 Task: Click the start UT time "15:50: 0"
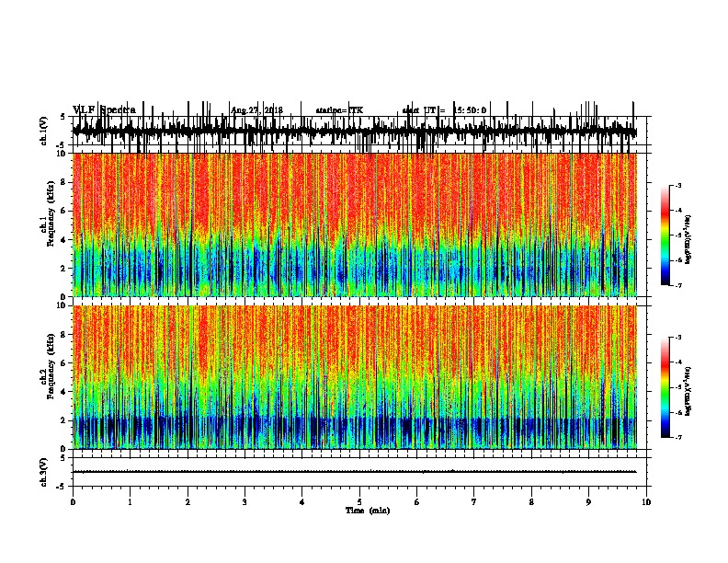point(470,110)
